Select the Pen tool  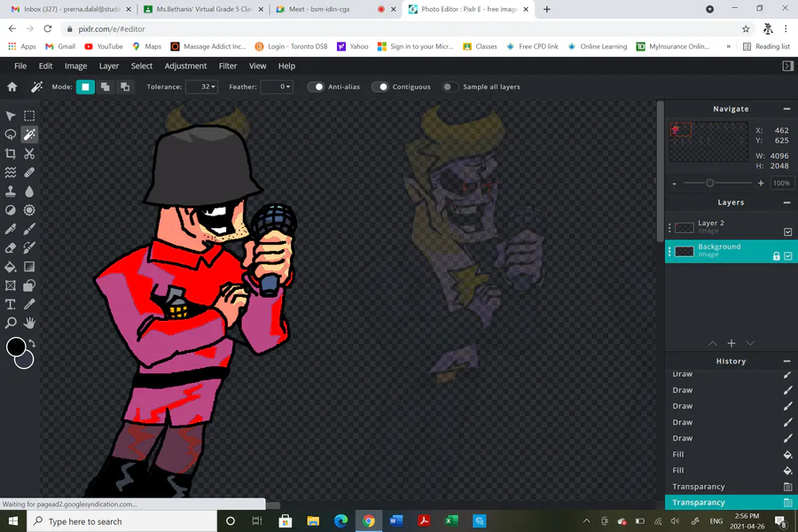pyautogui.click(x=10, y=229)
